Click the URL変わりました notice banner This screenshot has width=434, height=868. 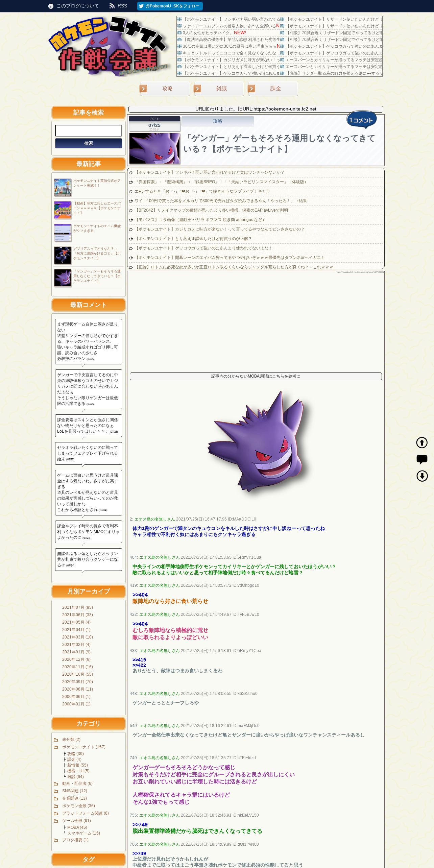tap(256, 109)
